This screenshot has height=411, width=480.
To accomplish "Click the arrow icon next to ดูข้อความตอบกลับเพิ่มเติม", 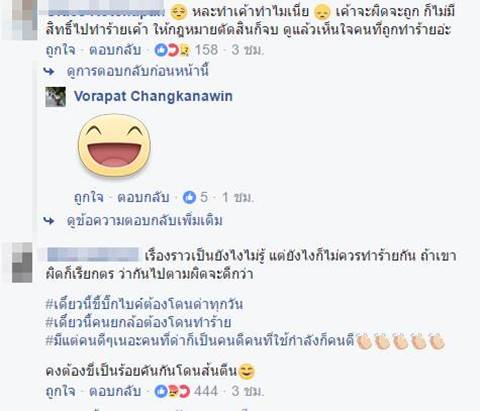I will point(49,221).
